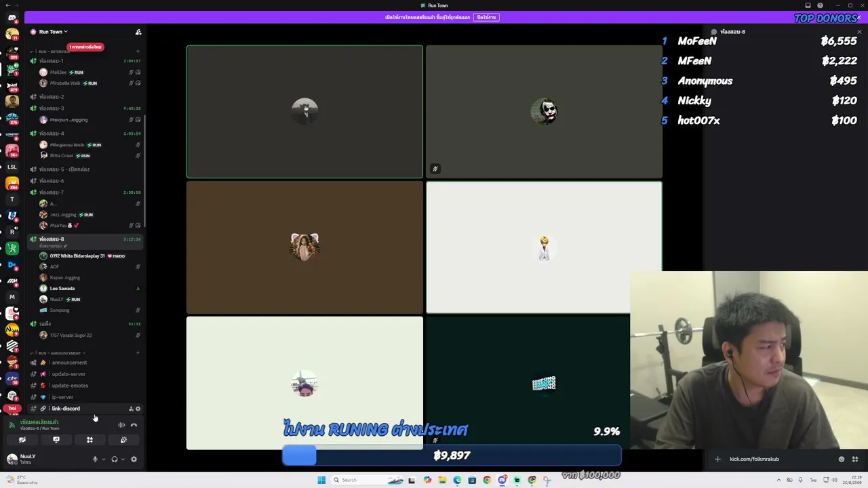Viewport: 868px width, 488px height.
Task: Focus the cat-ear girl avatar video tile
Action: pos(304,247)
